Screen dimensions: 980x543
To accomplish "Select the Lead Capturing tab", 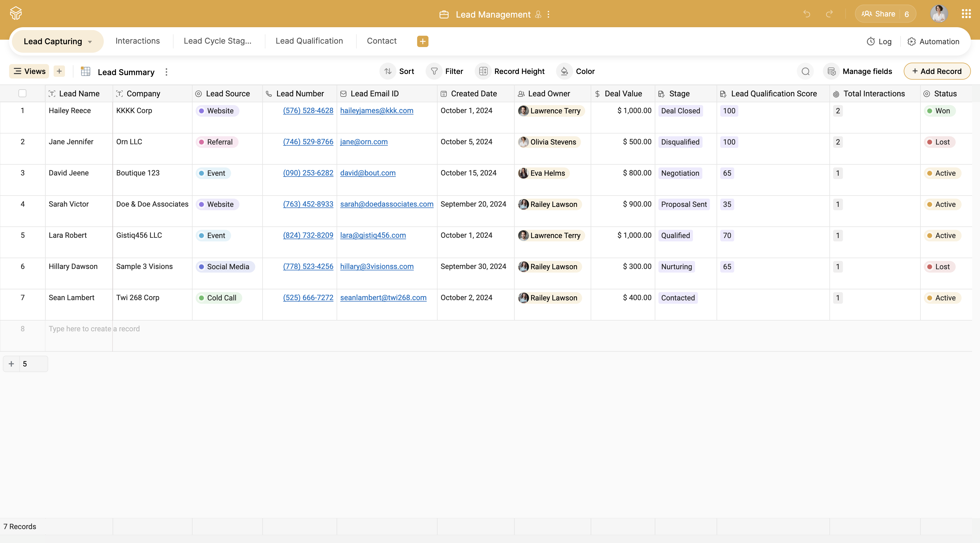I will 58,41.
